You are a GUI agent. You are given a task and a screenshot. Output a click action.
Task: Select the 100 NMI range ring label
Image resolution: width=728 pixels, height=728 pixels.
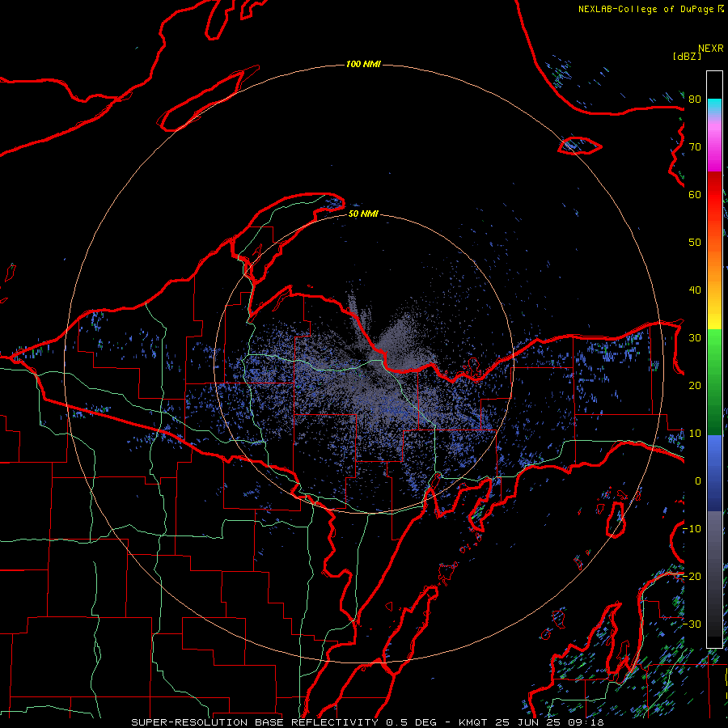pos(363,64)
